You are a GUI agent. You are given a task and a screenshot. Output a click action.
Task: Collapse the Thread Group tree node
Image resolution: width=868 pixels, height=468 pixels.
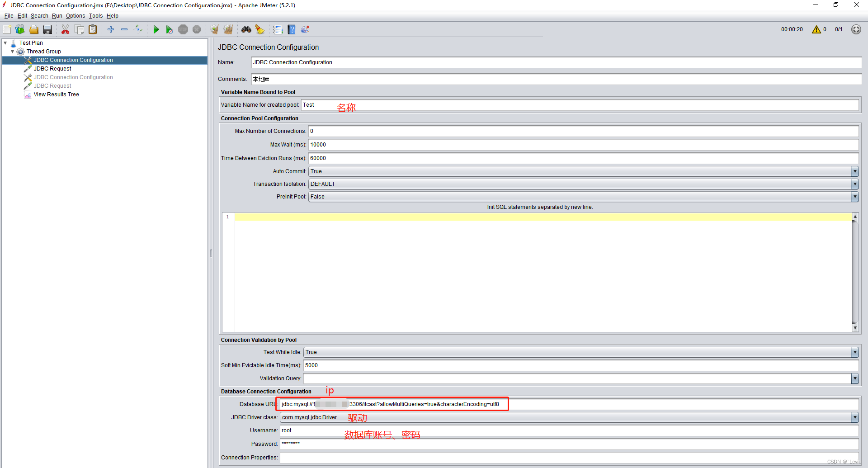[13, 52]
